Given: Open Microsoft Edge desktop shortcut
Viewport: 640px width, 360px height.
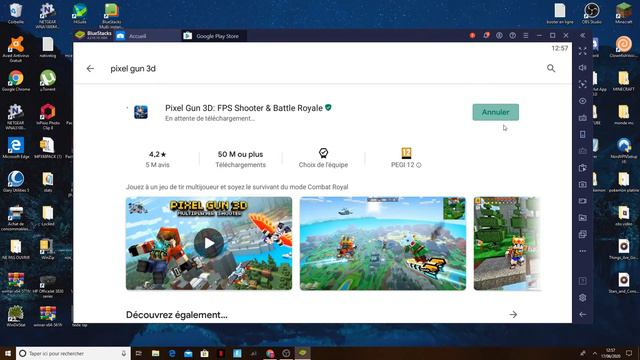Looking at the screenshot, I should point(16,148).
